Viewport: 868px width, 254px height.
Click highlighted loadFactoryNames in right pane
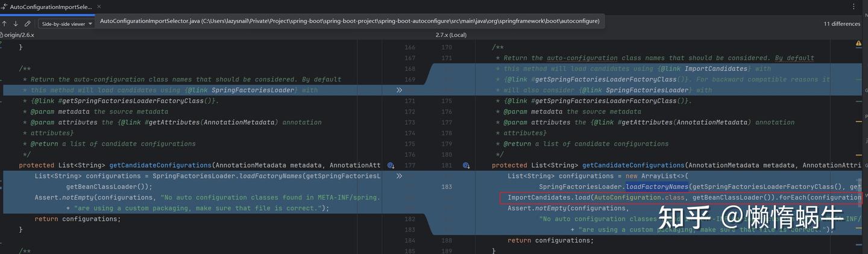click(x=656, y=187)
